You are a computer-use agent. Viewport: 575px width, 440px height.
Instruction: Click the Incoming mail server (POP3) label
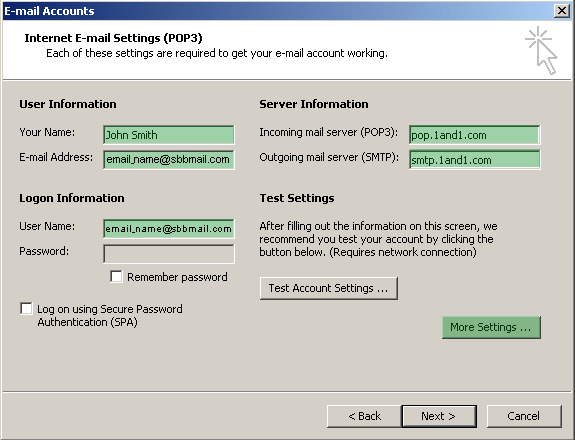click(329, 132)
